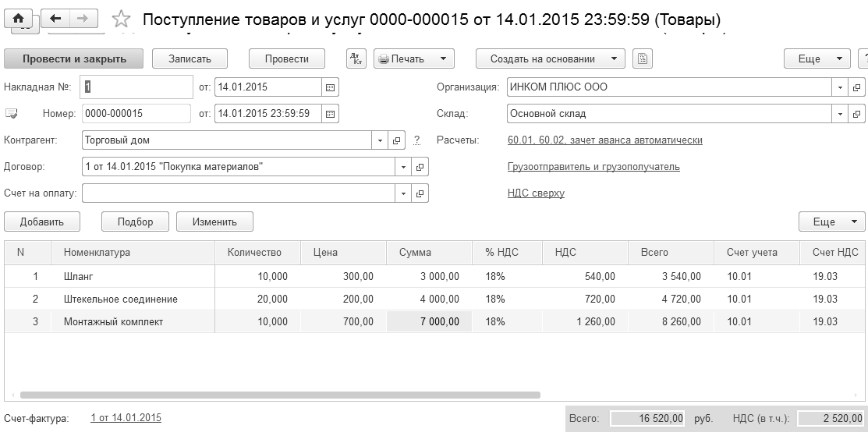This screenshot has width=868, height=436.
Task: Open the 60.01, 60.02 расчеты link
Action: coord(604,140)
